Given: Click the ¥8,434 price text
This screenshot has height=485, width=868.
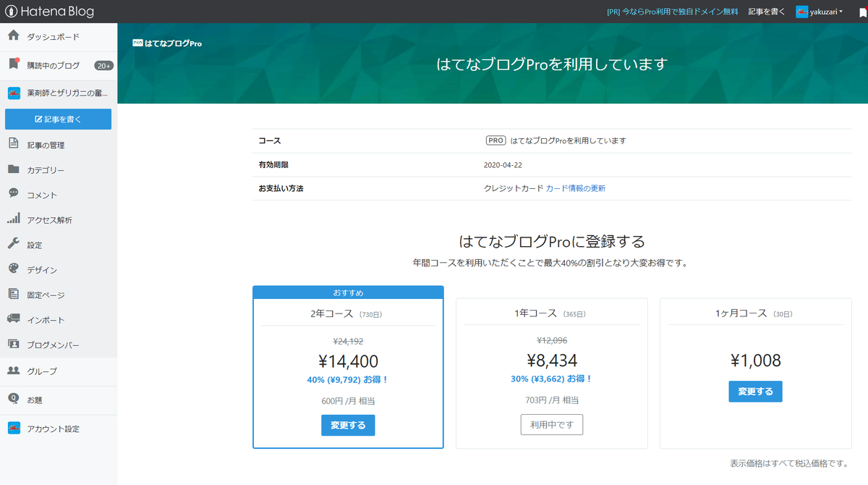Looking at the screenshot, I should tap(552, 360).
